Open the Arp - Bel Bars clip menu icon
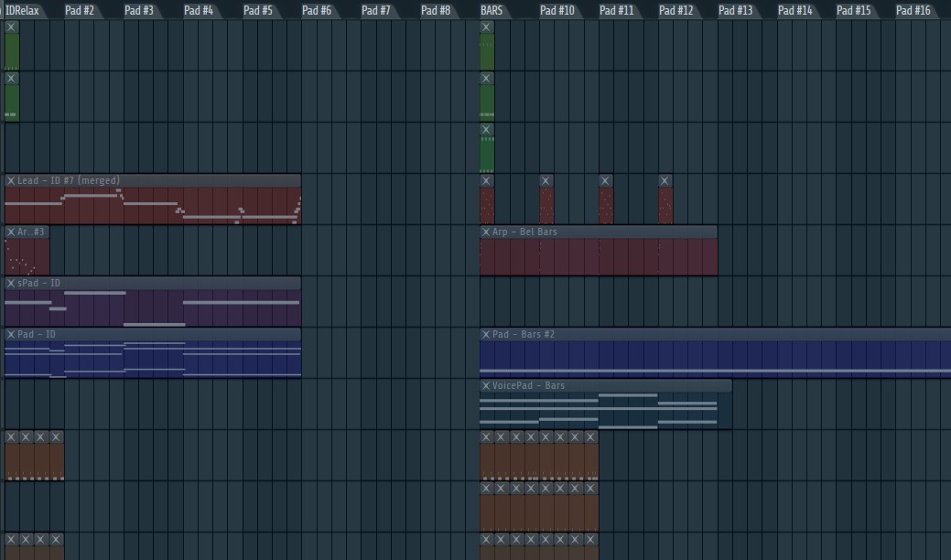Screen dimensions: 951x560 pyautogui.click(x=486, y=232)
